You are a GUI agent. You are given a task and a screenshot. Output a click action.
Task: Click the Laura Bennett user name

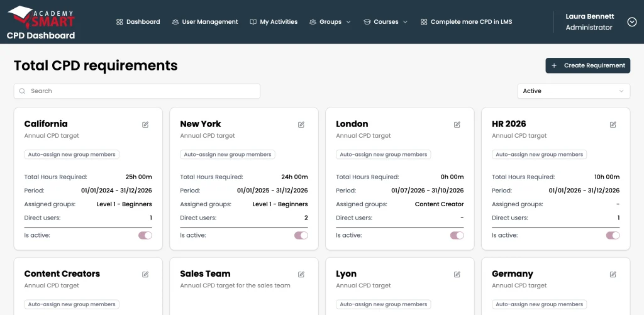(590, 16)
